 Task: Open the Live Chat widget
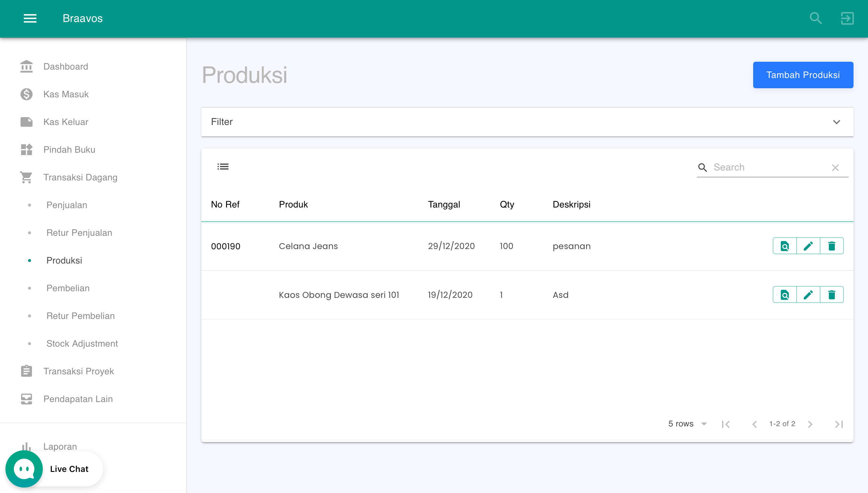pos(54,469)
